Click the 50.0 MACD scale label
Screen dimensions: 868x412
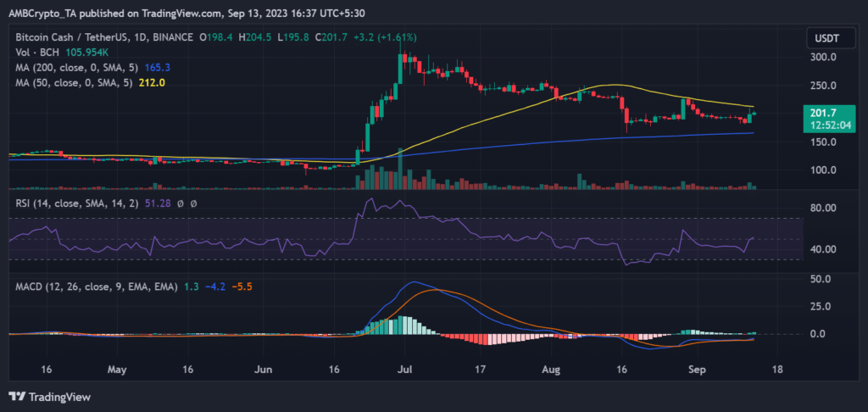821,279
